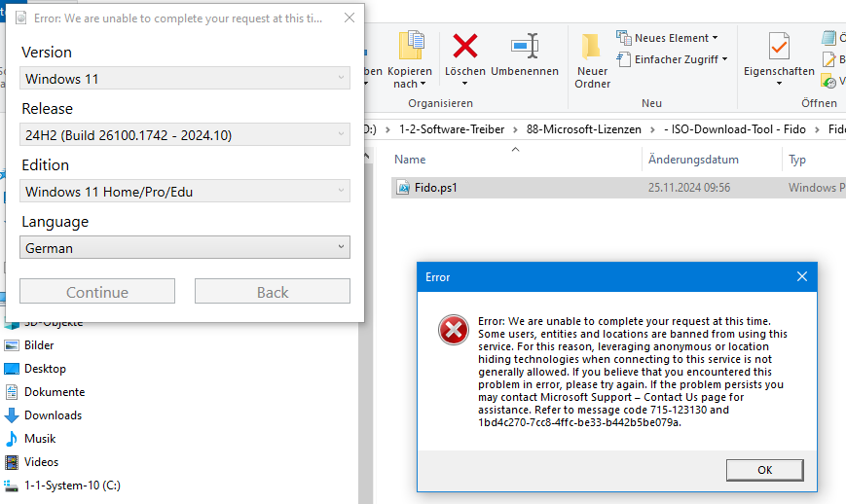Image resolution: width=846 pixels, height=504 pixels.
Task: Open the Eigenschaften properties icon
Action: click(x=779, y=47)
